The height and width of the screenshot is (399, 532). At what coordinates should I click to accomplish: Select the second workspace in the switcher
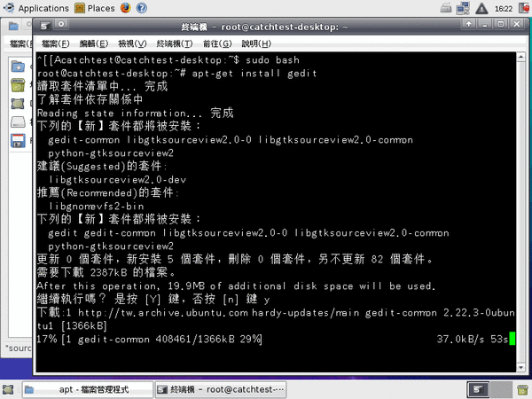[501, 389]
